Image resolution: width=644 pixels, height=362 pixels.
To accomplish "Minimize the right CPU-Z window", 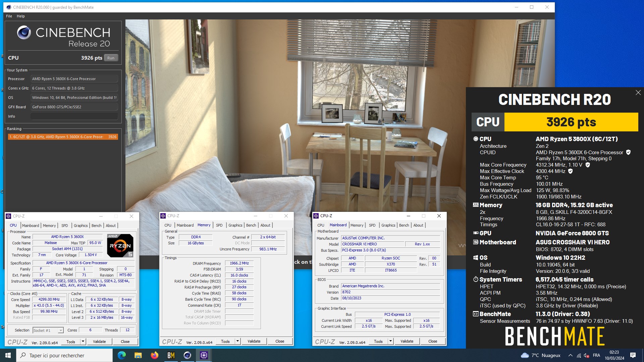I will pyautogui.click(x=408, y=216).
